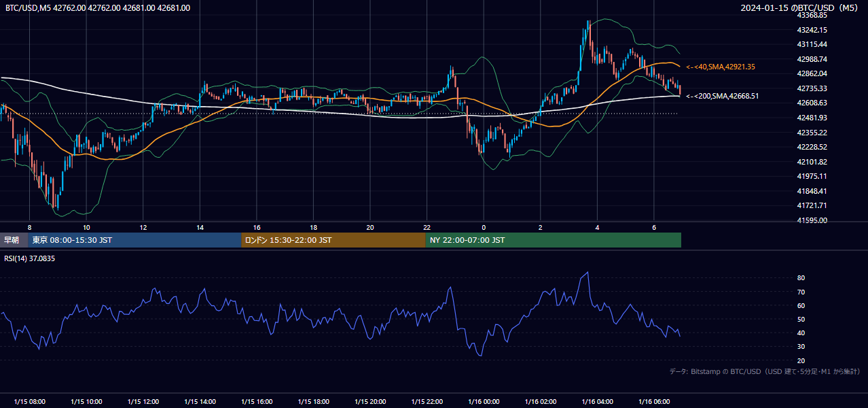This screenshot has width=868, height=408.
Task: Click hour marker 4 under price chart
Action: click(x=597, y=227)
